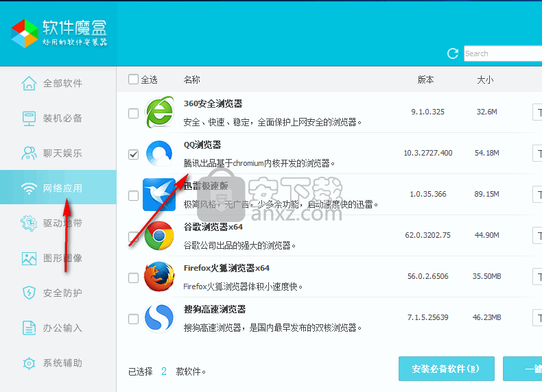Open the 全部软件 category
Screen dimensions: 542x392
point(58,83)
